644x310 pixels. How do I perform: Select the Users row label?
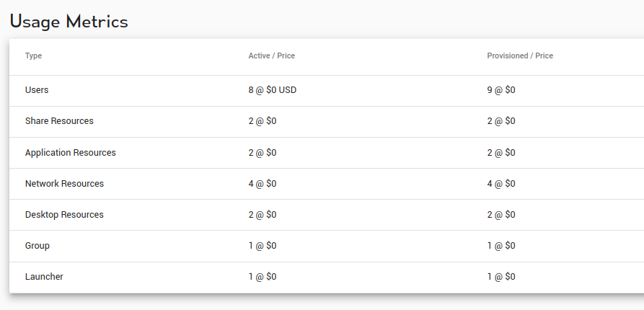click(37, 90)
